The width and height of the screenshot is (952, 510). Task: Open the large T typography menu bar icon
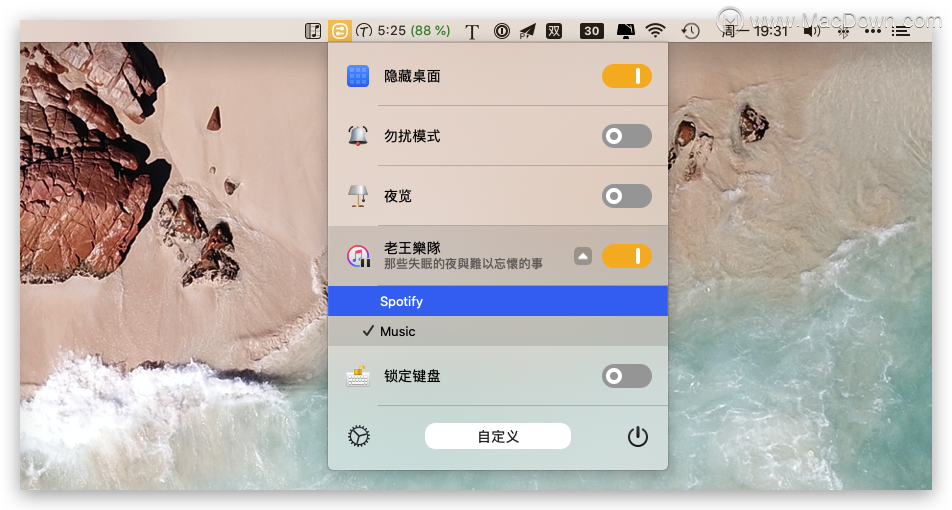tap(472, 31)
